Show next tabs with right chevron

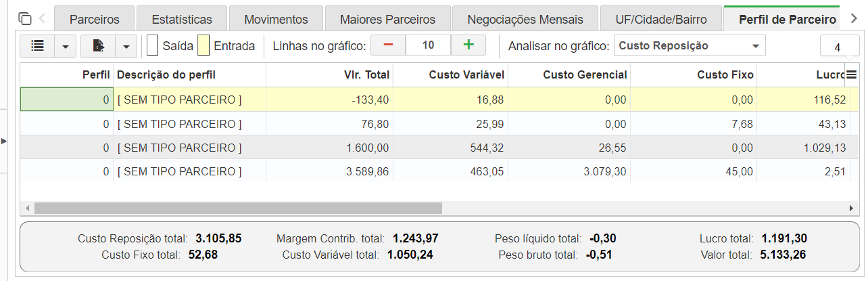click(x=853, y=18)
